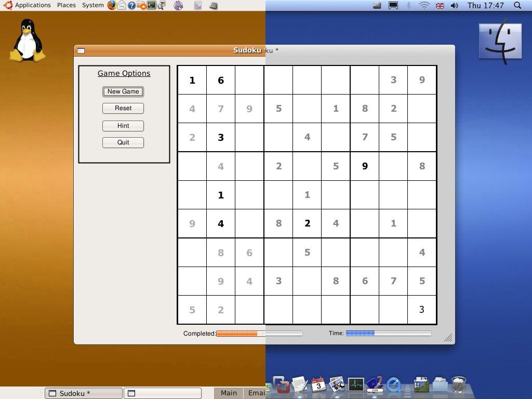Select bottom-right cell containing 3
532x399 pixels.
point(422,310)
